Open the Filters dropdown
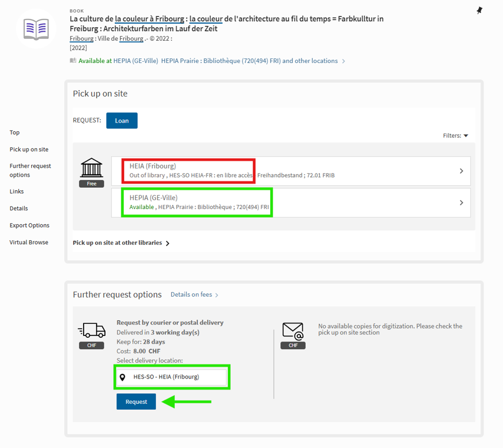The height and width of the screenshot is (448, 503). (x=455, y=135)
